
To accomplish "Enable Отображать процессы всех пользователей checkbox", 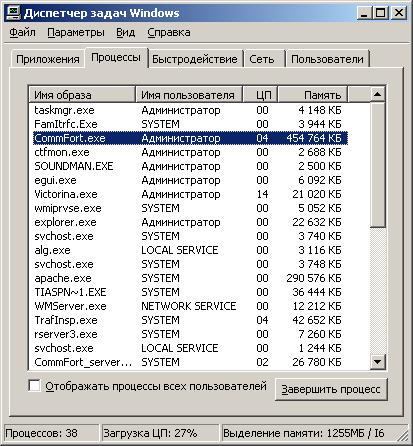I will [34, 386].
